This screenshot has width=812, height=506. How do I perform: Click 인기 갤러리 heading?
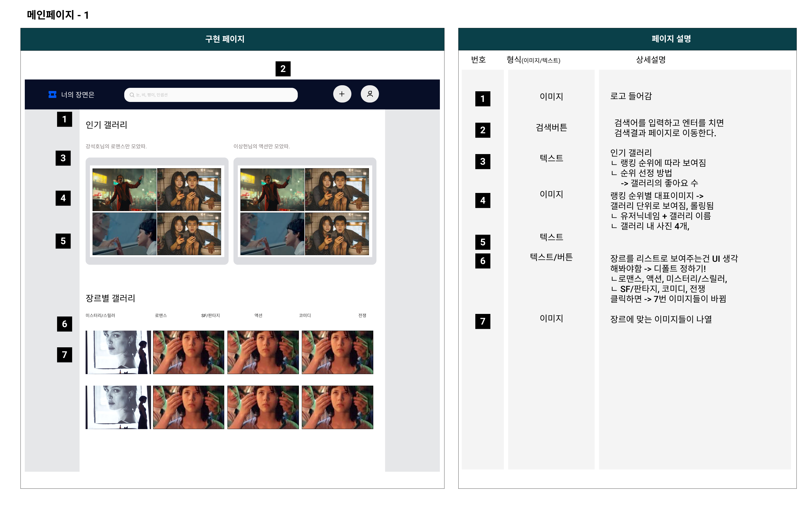[x=106, y=125]
